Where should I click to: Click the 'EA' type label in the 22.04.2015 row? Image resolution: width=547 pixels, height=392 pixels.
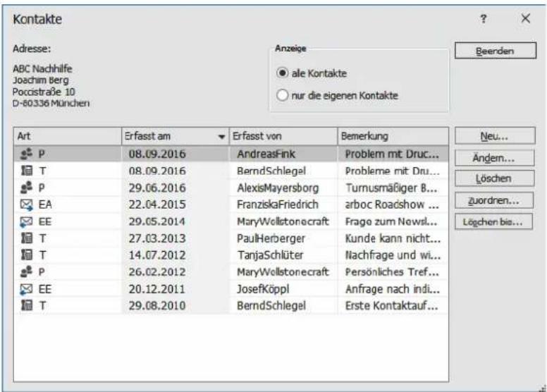click(x=45, y=204)
